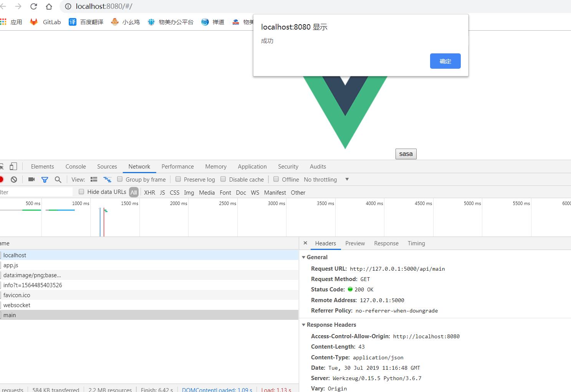This screenshot has height=392, width=571.
Task: Open the 百度翻译 bookmark
Action: coord(86,22)
